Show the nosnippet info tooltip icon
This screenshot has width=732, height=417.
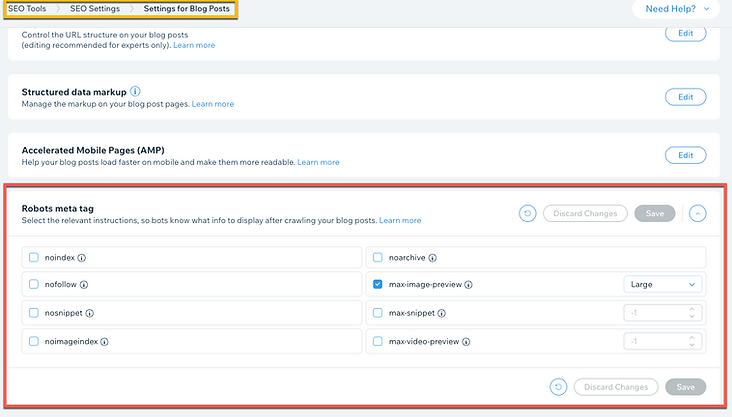pos(90,313)
